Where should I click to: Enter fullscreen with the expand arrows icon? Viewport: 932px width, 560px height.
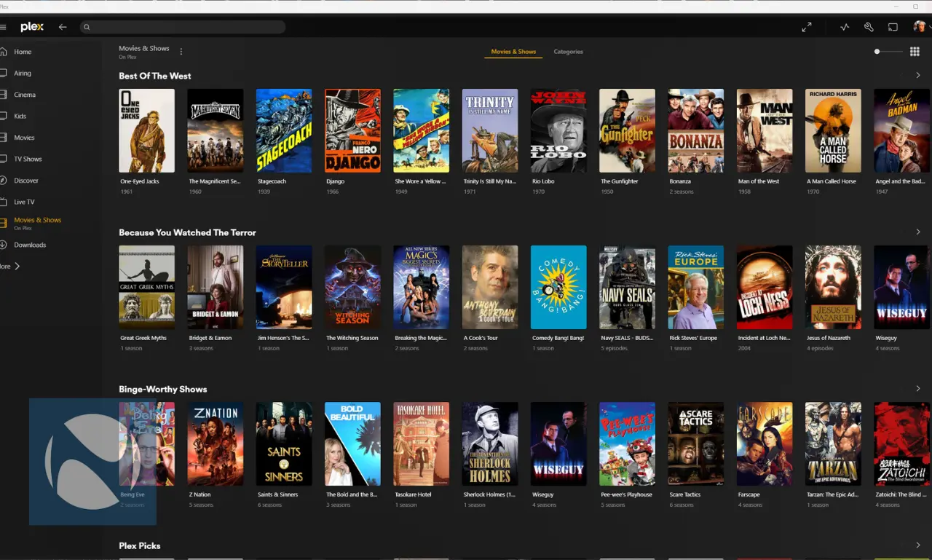pos(807,27)
